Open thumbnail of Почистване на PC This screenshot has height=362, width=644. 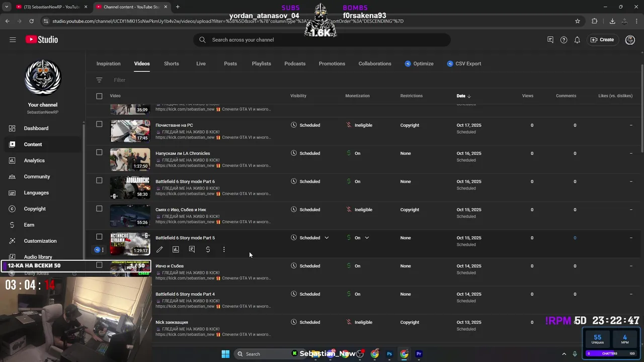130,131
